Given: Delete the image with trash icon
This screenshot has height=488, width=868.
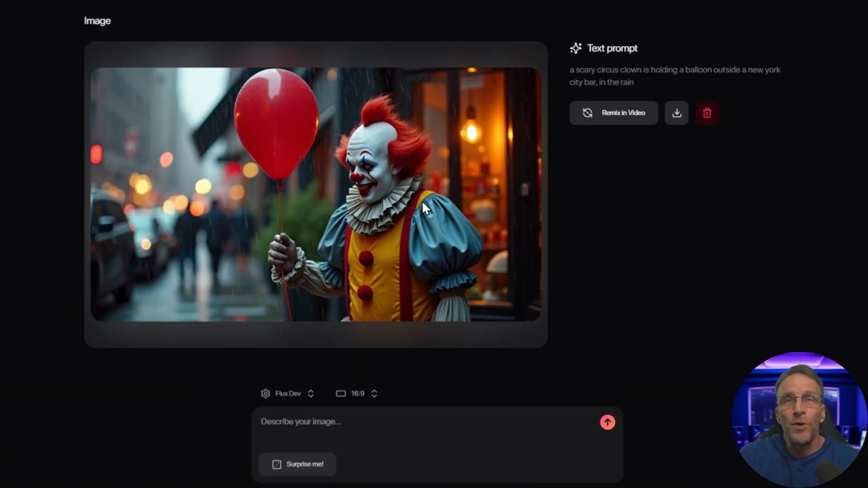Looking at the screenshot, I should 707,113.
